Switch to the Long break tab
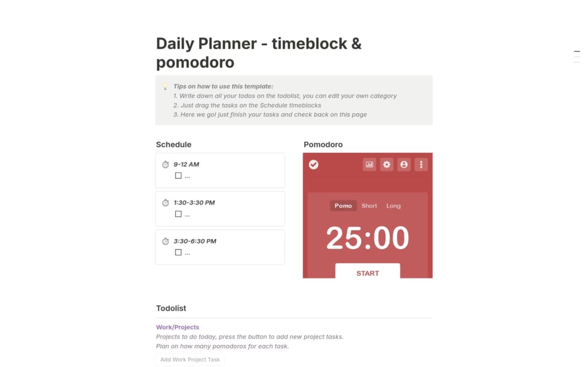This screenshot has width=588, height=367. 393,206
